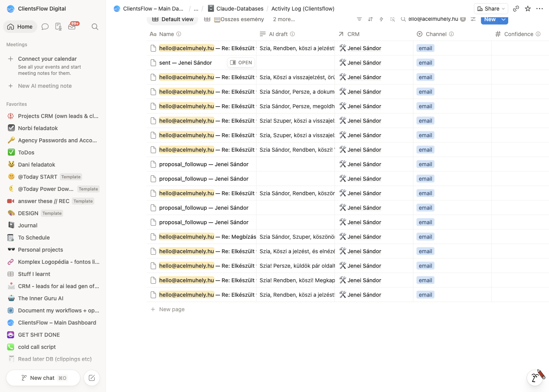549x392 pixels.
Task: Open the Confidence column header menu
Action: pyautogui.click(x=520, y=34)
